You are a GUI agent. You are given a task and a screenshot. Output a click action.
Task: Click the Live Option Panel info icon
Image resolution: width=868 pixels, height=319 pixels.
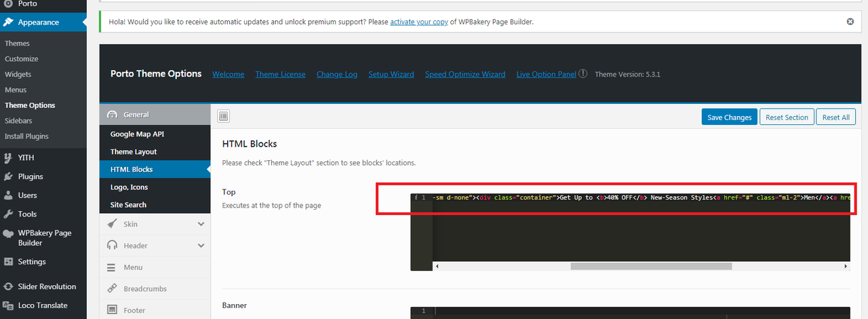583,74
